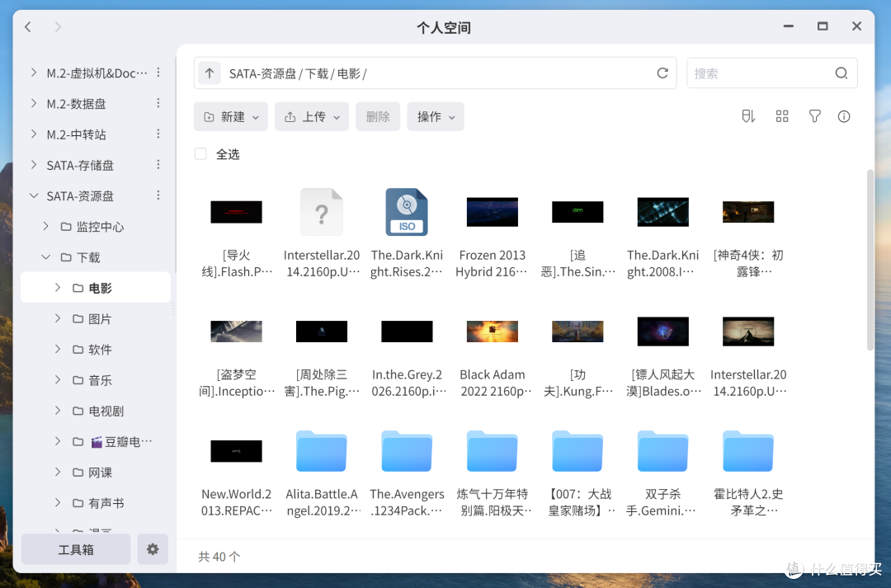
Task: Select the Black Adam 2022 video
Action: (x=492, y=332)
